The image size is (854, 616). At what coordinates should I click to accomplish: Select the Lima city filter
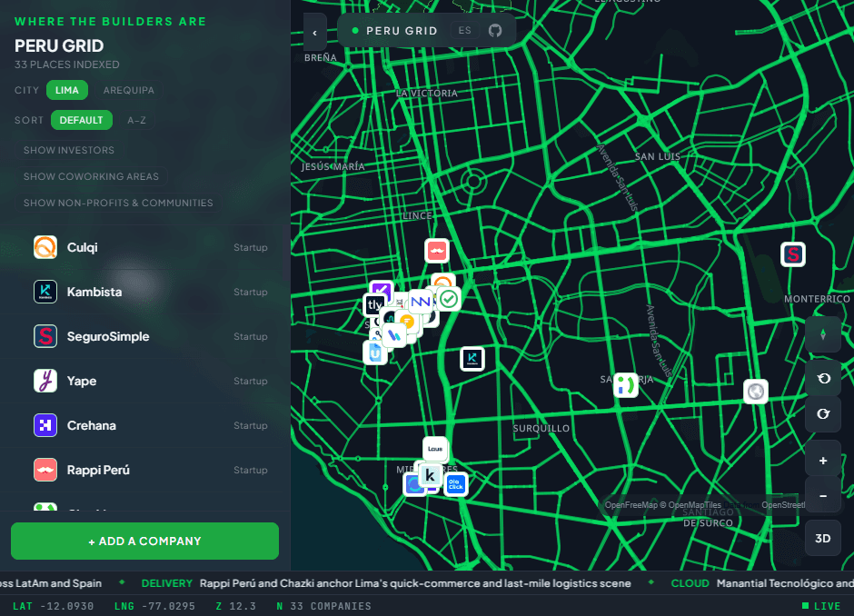point(67,90)
